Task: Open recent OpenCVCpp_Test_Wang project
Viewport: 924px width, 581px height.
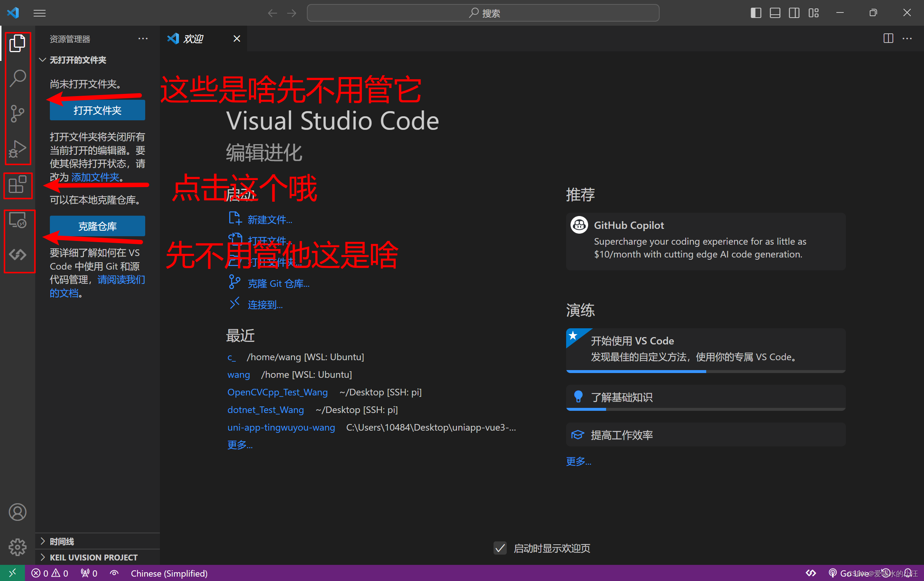Action: 278,392
